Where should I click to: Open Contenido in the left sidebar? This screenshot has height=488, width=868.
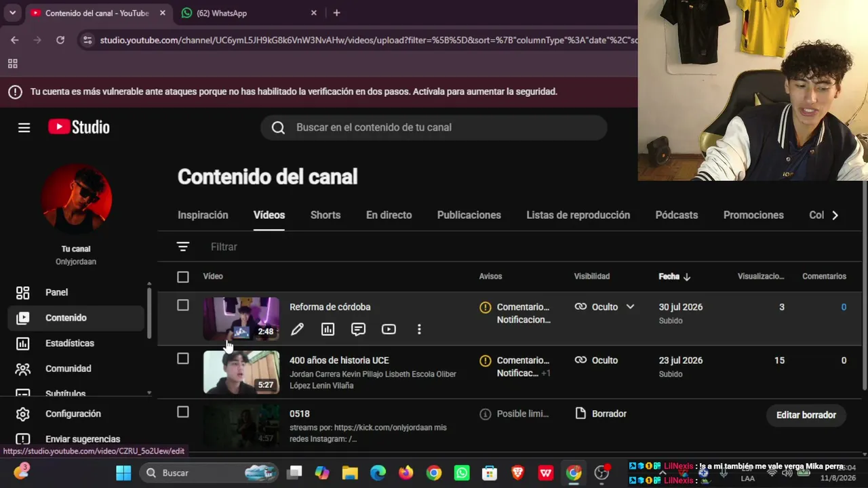pyautogui.click(x=76, y=318)
